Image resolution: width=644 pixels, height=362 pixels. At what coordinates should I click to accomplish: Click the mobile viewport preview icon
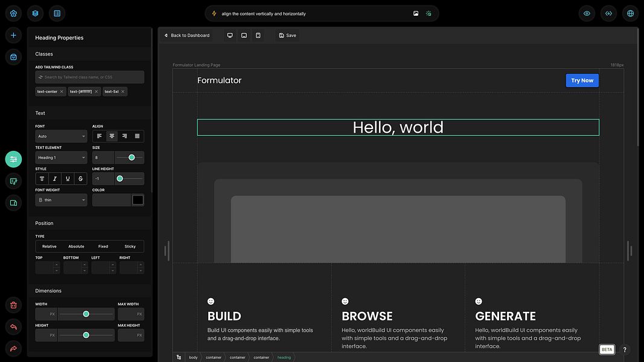(257, 35)
